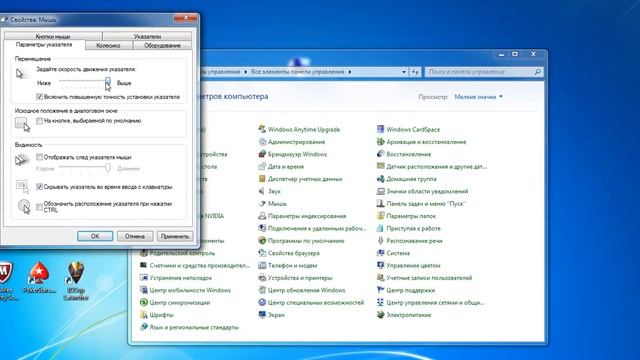Switch to the Указатели tab

pos(147,36)
